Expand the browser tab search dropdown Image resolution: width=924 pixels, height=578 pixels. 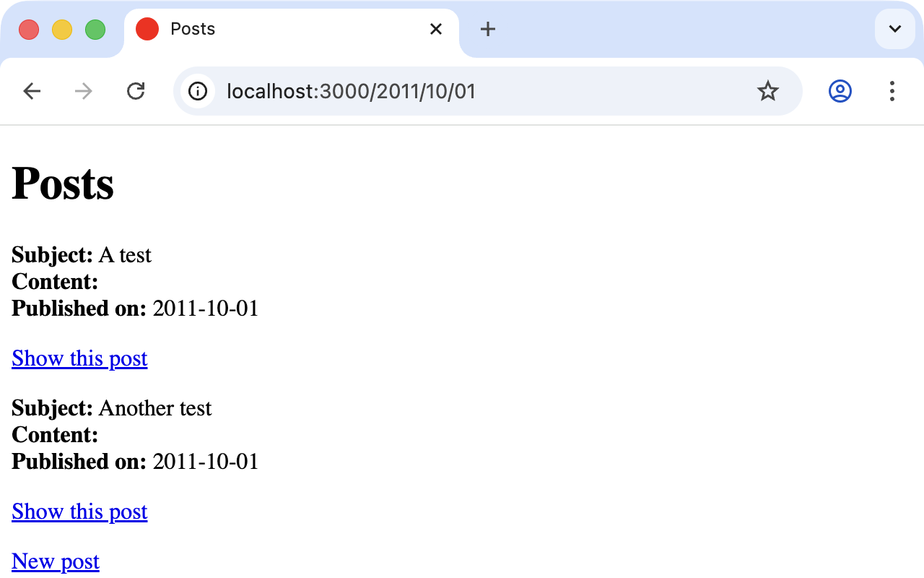pyautogui.click(x=894, y=30)
